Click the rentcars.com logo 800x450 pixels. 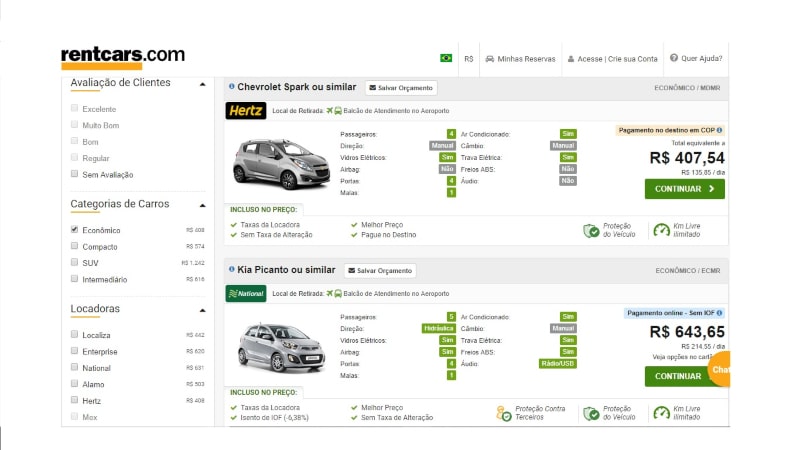coord(122,57)
